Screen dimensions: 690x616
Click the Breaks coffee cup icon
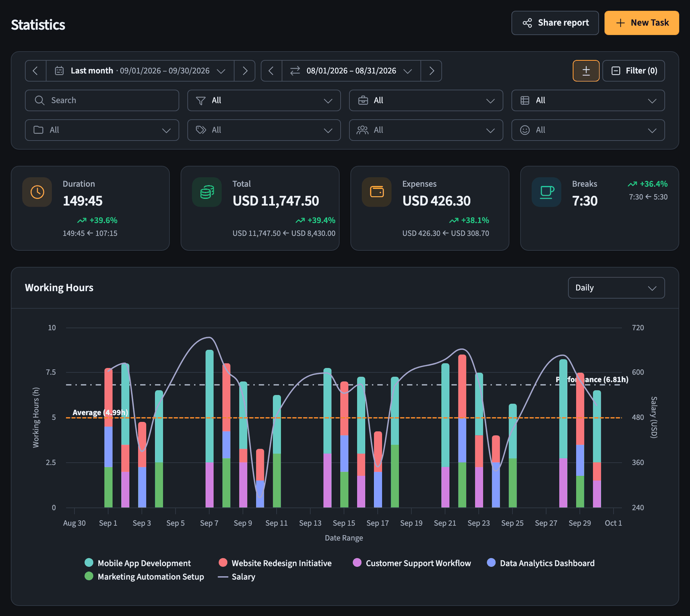coord(547,192)
